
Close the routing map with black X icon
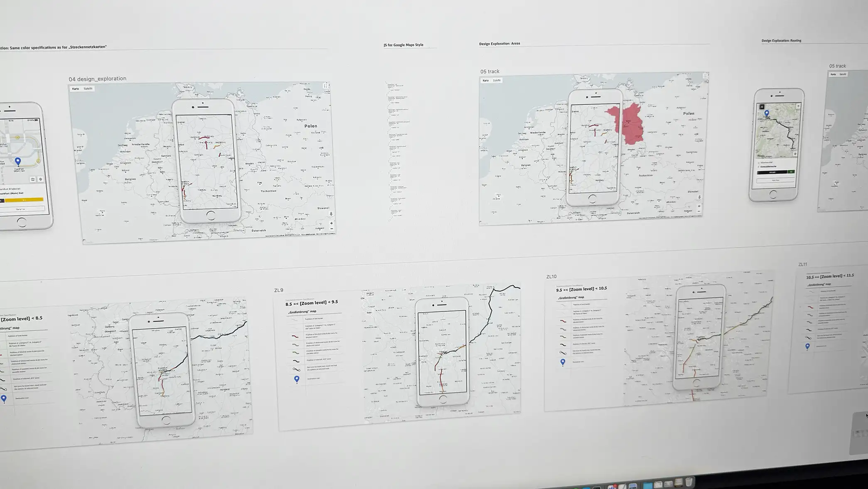click(x=762, y=107)
